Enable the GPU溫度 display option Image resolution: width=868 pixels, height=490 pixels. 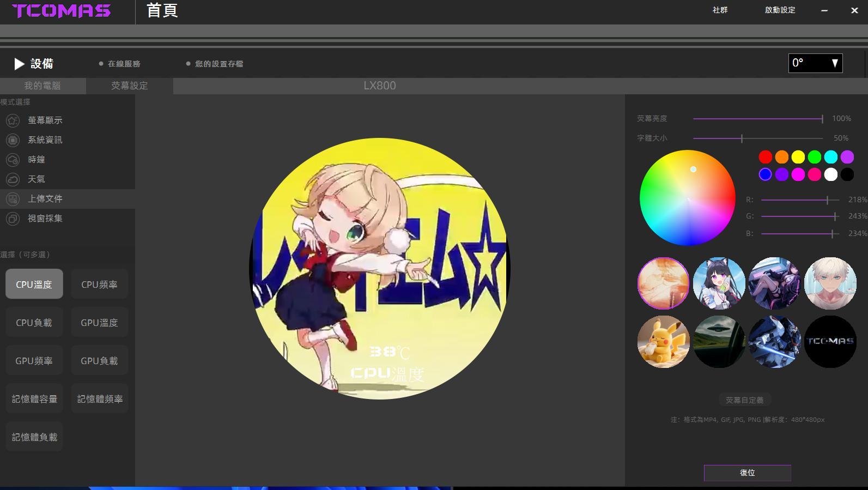point(99,323)
